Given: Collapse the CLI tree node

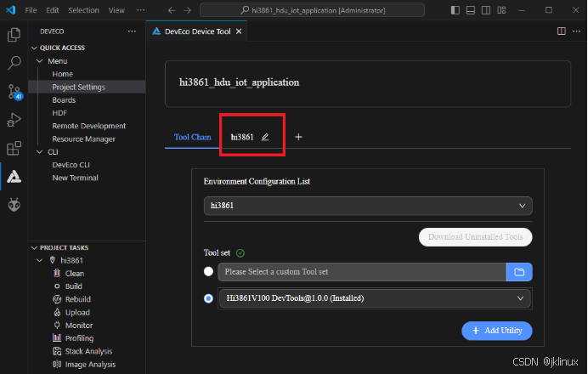Looking at the screenshot, I should tap(40, 152).
